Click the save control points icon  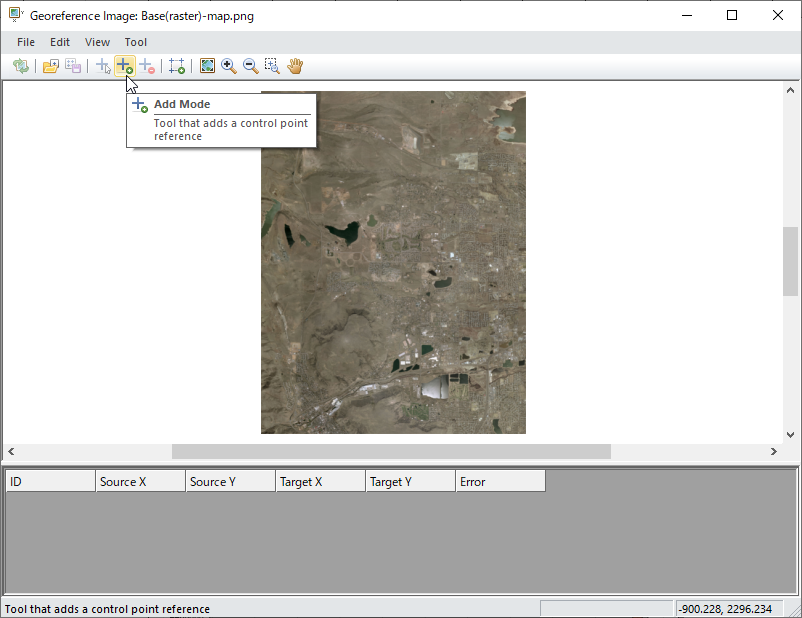[73, 66]
